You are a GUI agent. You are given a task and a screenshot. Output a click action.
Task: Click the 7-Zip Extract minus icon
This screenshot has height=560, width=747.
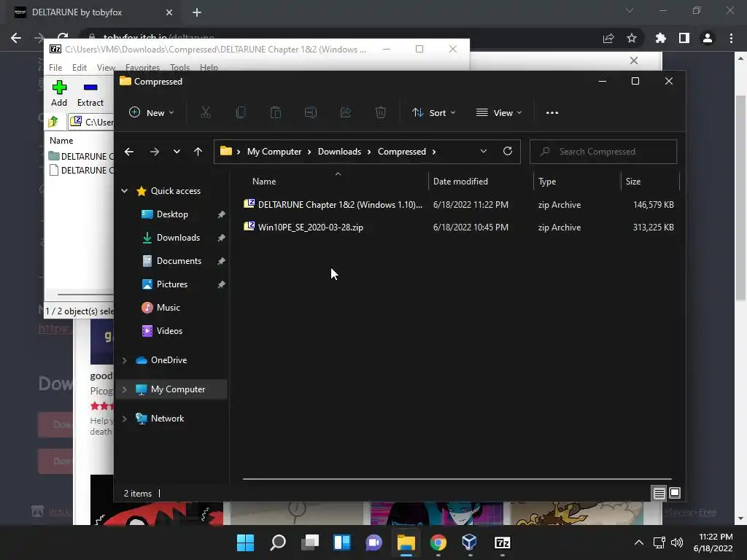90,87
